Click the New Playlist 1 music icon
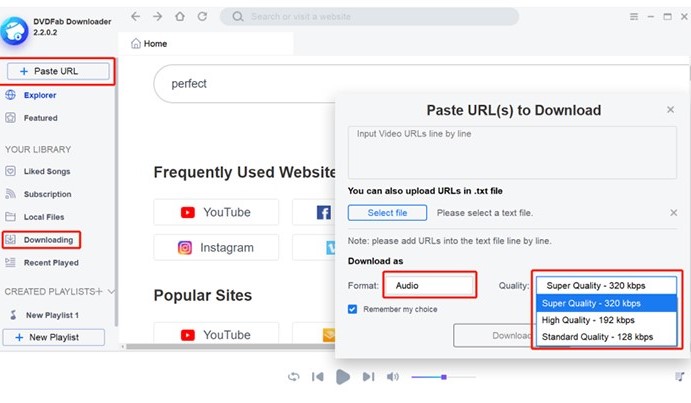Image resolution: width=691 pixels, height=403 pixels. (13, 315)
